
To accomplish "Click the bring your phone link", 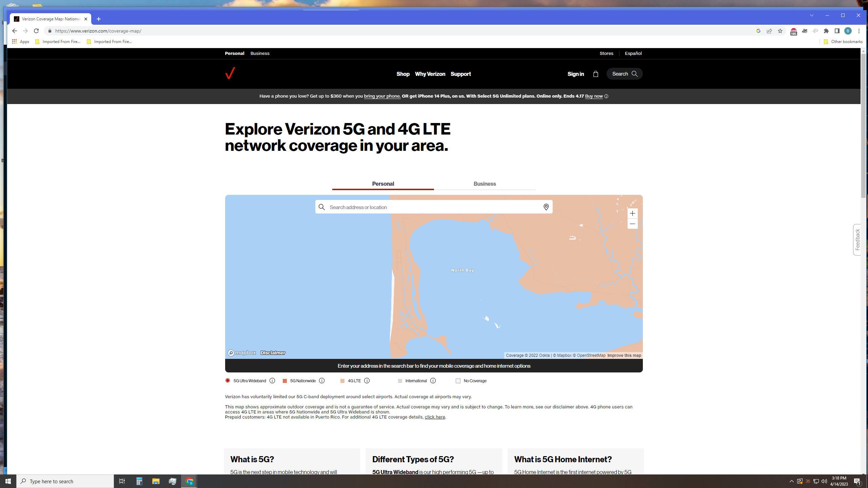I will [x=382, y=96].
